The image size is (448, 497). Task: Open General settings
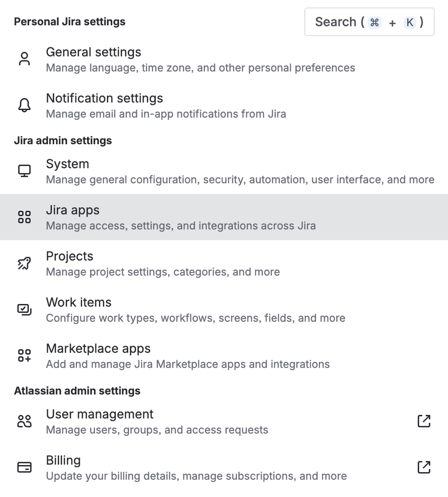pyautogui.click(x=93, y=52)
